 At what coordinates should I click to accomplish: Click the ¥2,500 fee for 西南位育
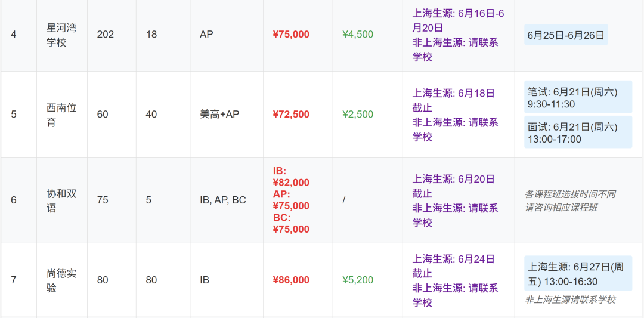358,114
